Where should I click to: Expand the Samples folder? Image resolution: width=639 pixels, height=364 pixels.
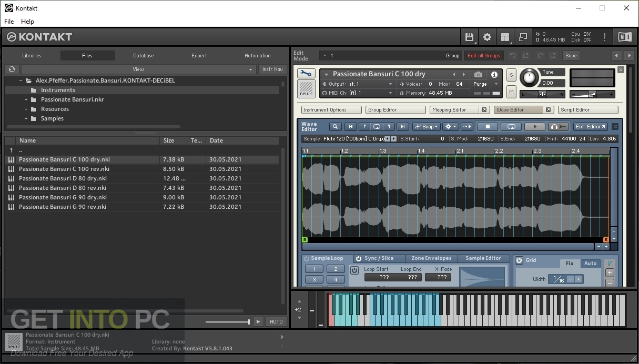tap(26, 118)
